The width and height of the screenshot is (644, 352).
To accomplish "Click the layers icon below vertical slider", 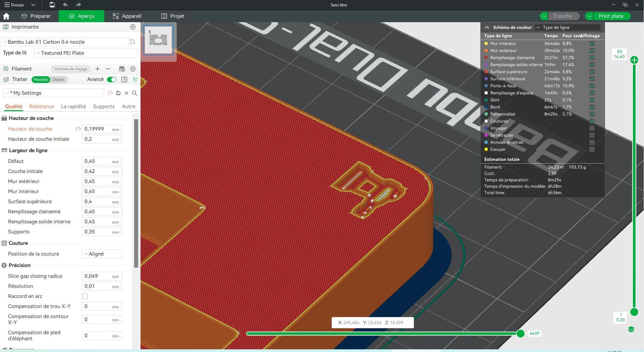I will 631,329.
